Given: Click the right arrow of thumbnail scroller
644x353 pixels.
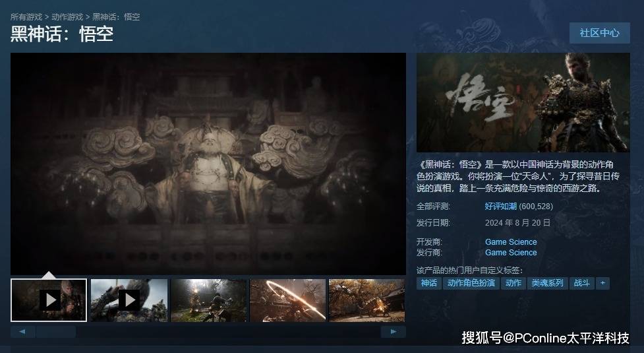Looking at the screenshot, I should [x=394, y=332].
